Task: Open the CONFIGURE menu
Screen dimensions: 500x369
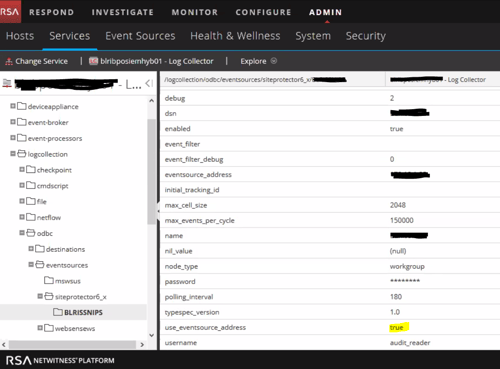Action: coord(263,12)
